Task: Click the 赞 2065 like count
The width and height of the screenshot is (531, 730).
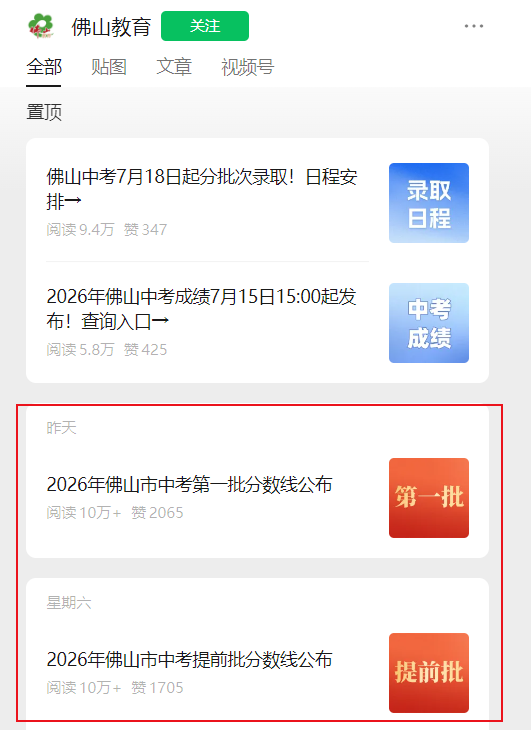Action: (x=157, y=513)
